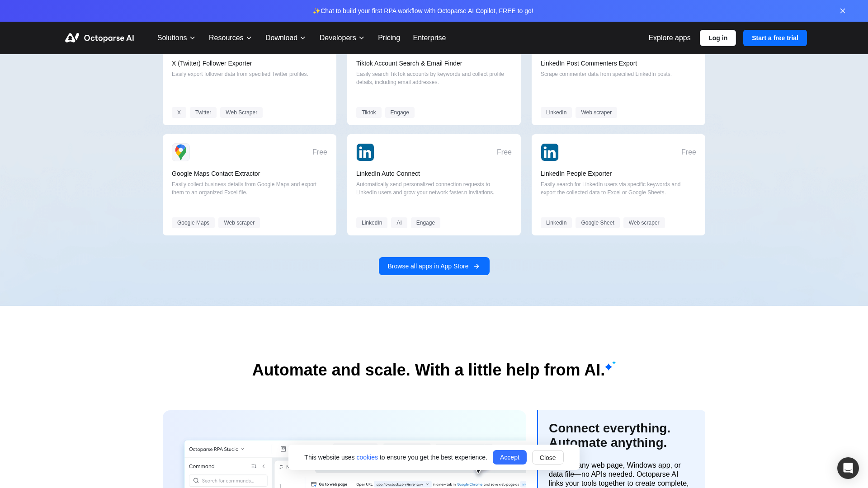Click Start a free trial

pyautogui.click(x=774, y=38)
